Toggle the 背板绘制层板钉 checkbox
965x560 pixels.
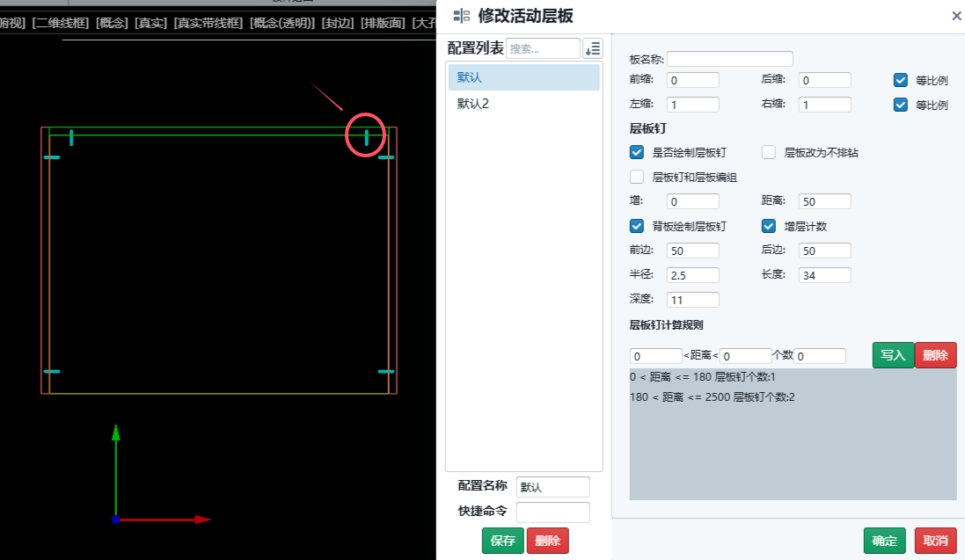point(637,226)
